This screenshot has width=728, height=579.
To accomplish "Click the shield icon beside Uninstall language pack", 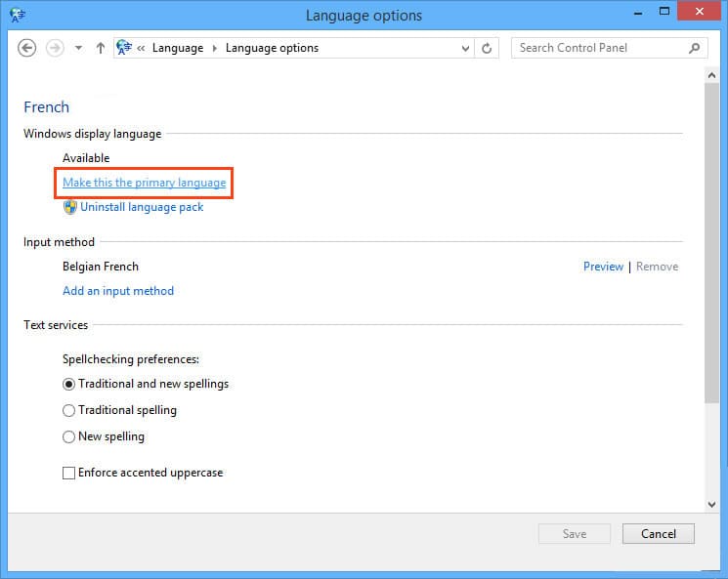I will point(69,207).
